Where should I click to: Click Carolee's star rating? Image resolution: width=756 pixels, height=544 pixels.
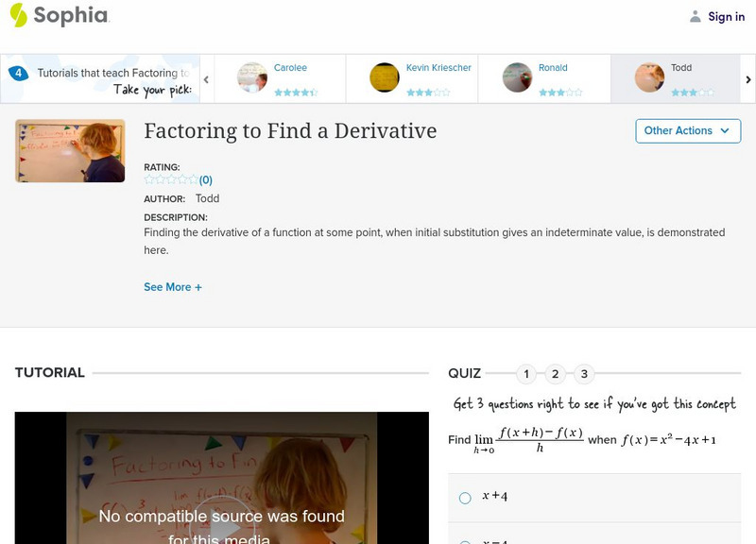pyautogui.click(x=296, y=92)
